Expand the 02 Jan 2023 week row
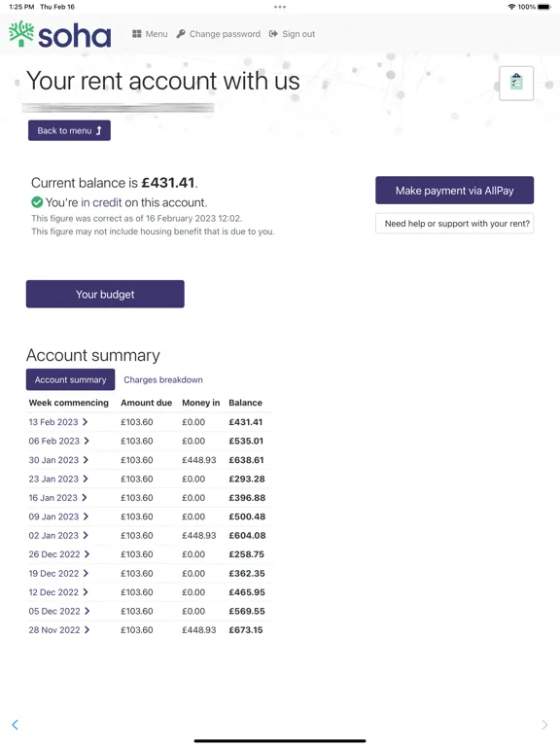 pyautogui.click(x=58, y=536)
